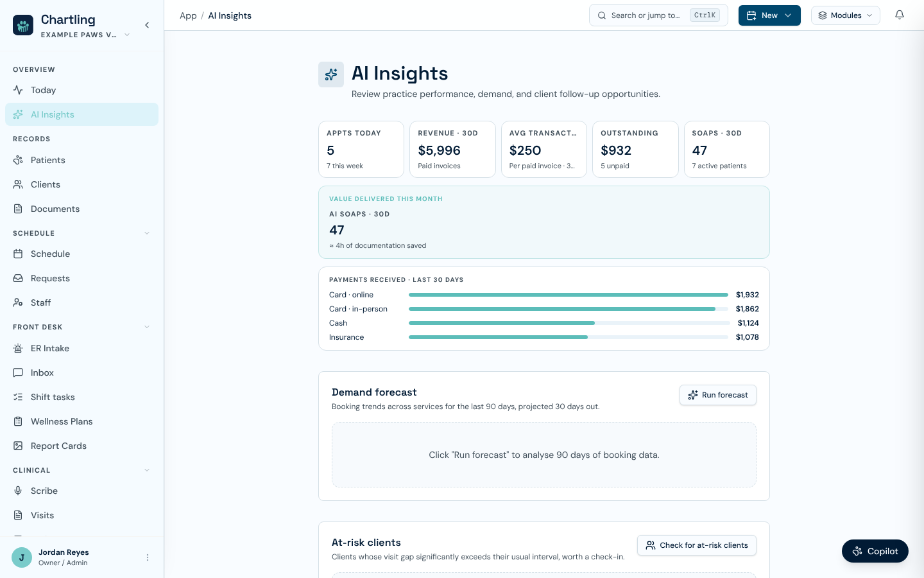Click Check for at-risk clients button
Screen dimensions: 924x578
coord(697,545)
